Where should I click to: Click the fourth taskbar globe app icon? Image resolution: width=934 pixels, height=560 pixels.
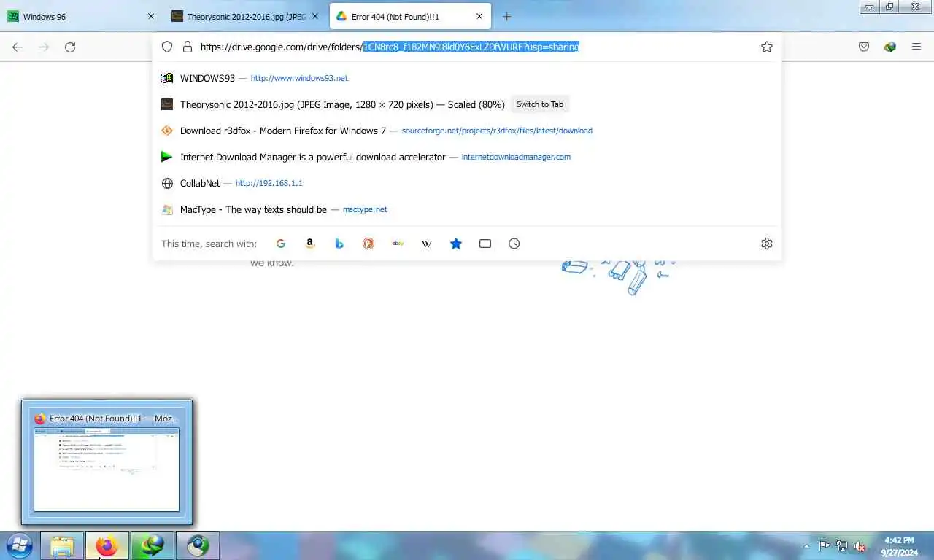click(198, 545)
